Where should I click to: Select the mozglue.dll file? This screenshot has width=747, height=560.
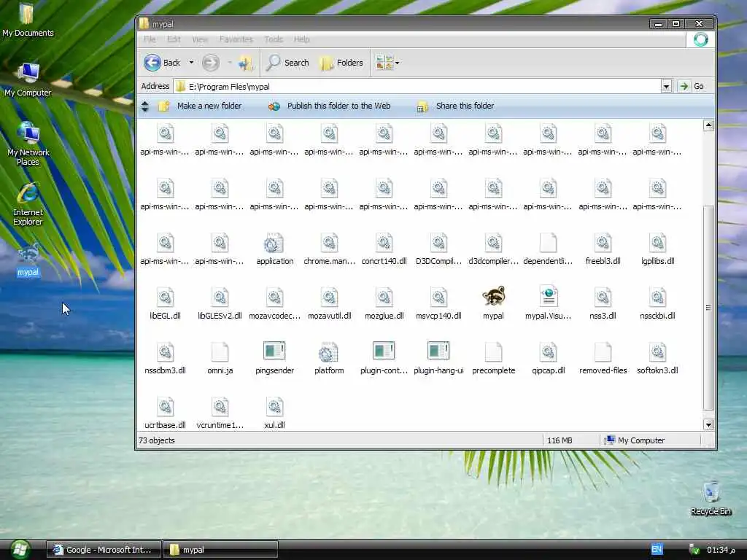tap(384, 303)
